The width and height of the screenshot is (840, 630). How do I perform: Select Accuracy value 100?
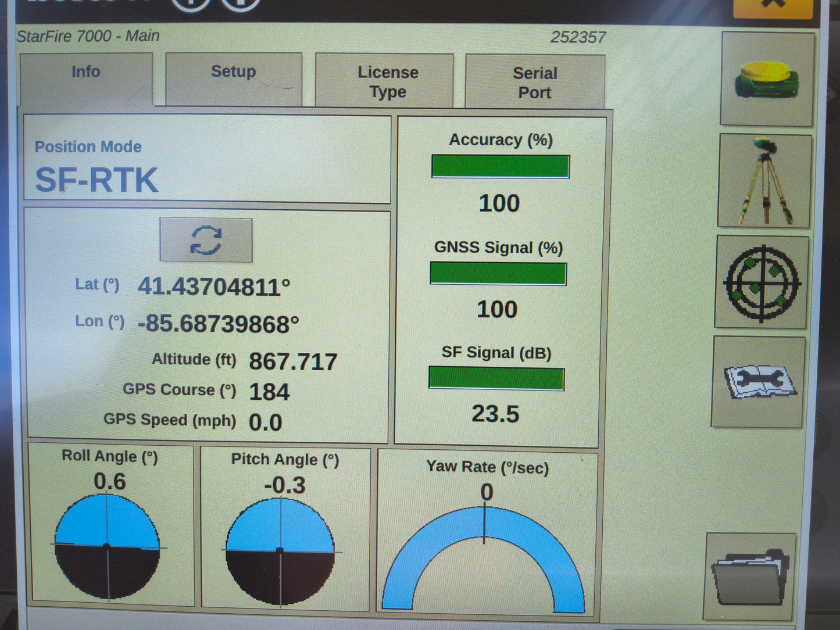click(x=499, y=203)
